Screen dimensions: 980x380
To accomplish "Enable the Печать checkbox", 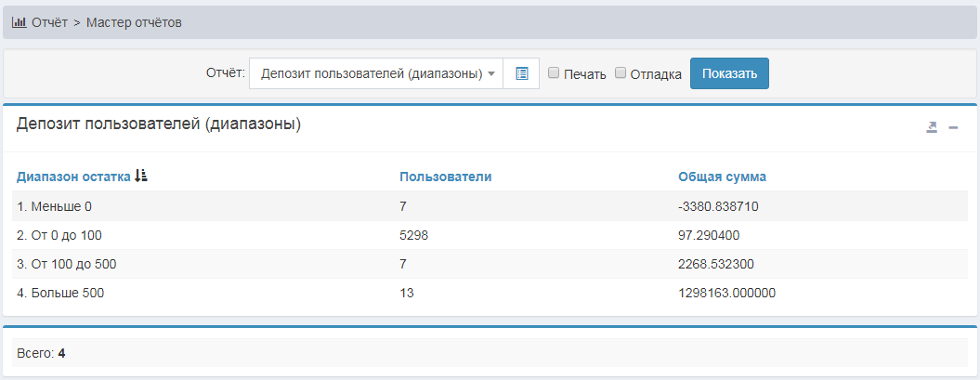I will click(554, 73).
